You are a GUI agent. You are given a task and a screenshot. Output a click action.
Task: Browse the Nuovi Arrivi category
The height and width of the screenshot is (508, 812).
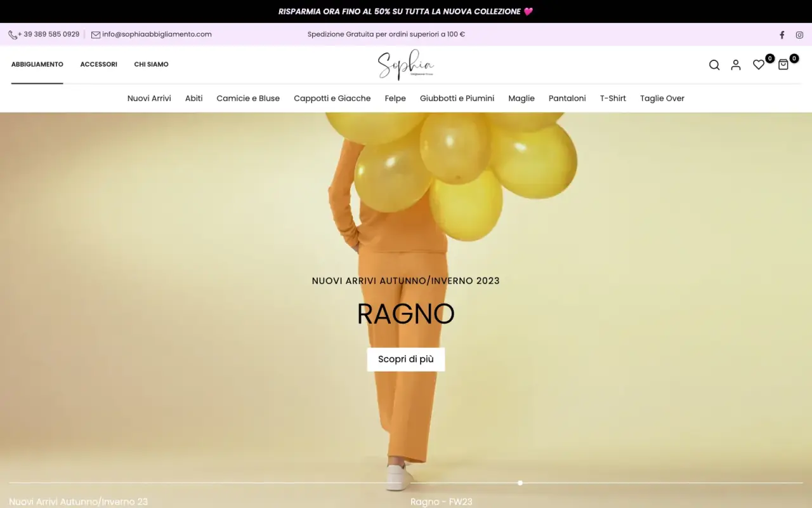[x=149, y=98]
